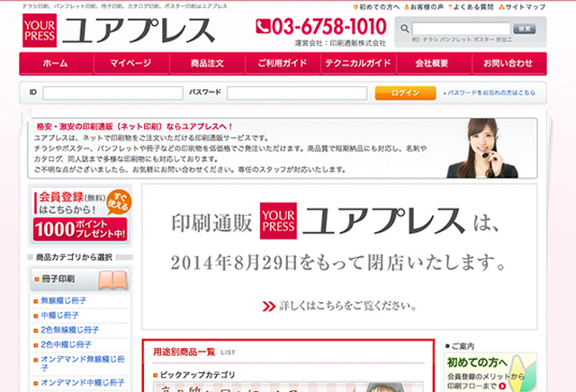The image size is (576, 392).
Task: Open よくある質問 top link
Action: coord(471,7)
